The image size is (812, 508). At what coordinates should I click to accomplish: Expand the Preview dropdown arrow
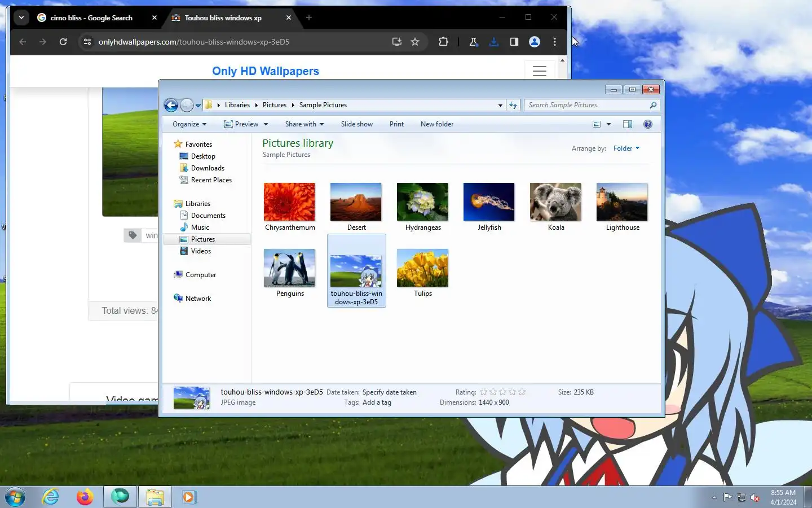point(266,124)
